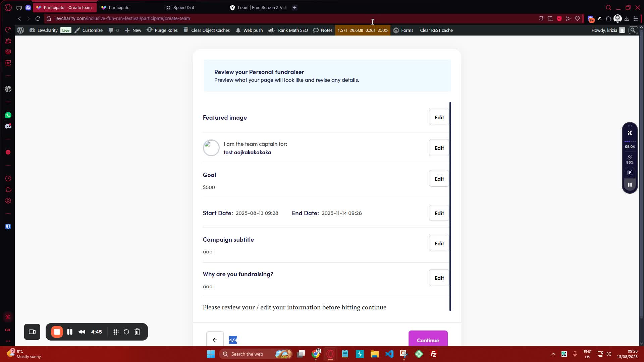Delete the recording with trash icon
The width and height of the screenshot is (644, 362).
tap(137, 332)
